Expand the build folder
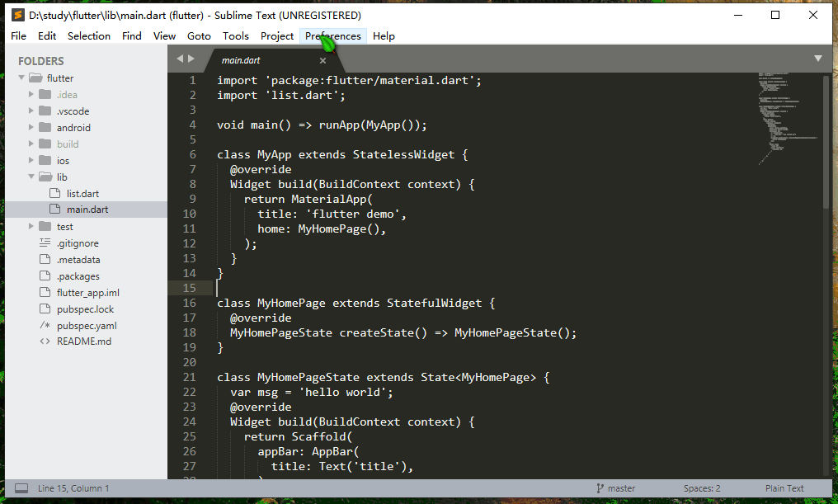 click(x=31, y=144)
